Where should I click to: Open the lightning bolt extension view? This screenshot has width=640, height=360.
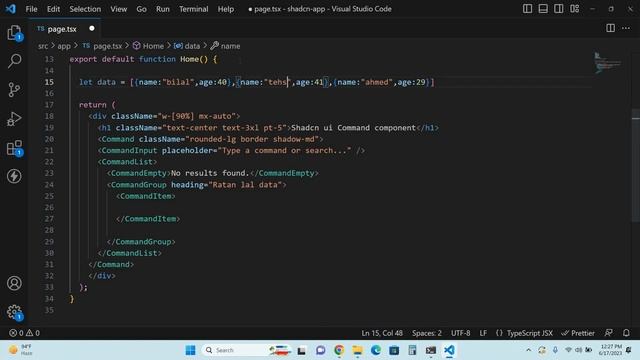(14, 176)
